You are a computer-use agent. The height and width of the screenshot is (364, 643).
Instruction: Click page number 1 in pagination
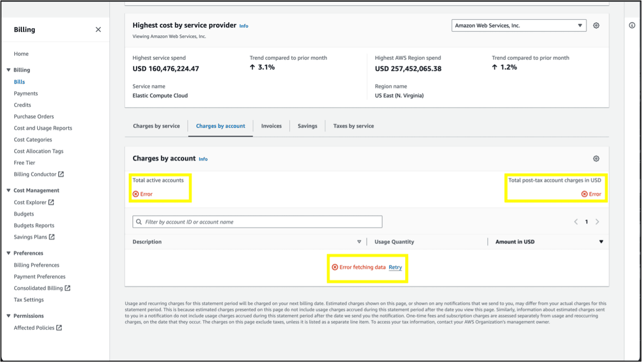tap(587, 222)
